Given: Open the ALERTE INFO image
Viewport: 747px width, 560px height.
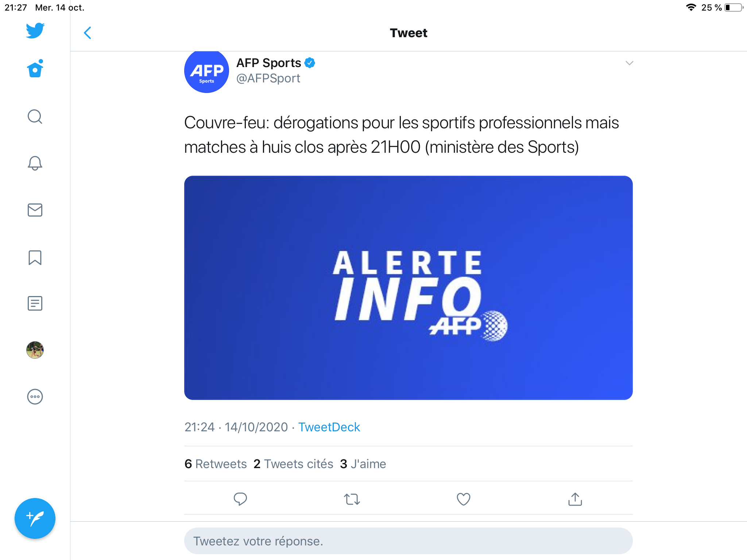Looking at the screenshot, I should [408, 288].
